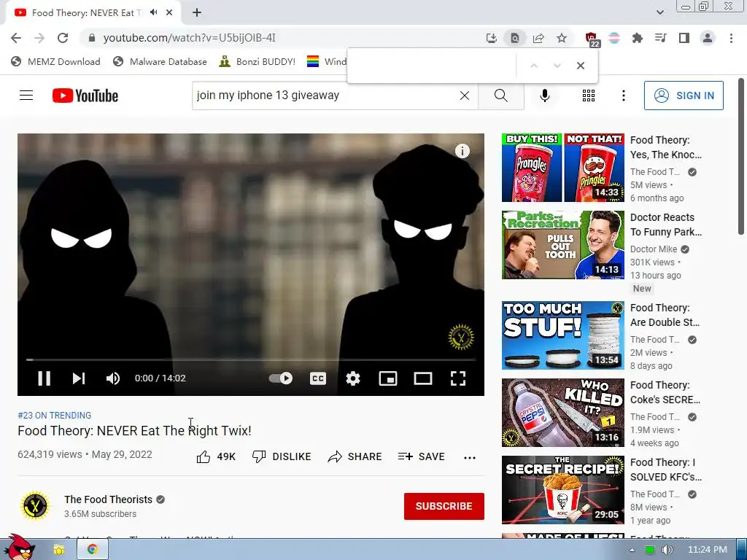747x560 pixels.
Task: Click the install/download page icon
Action: 491,38
